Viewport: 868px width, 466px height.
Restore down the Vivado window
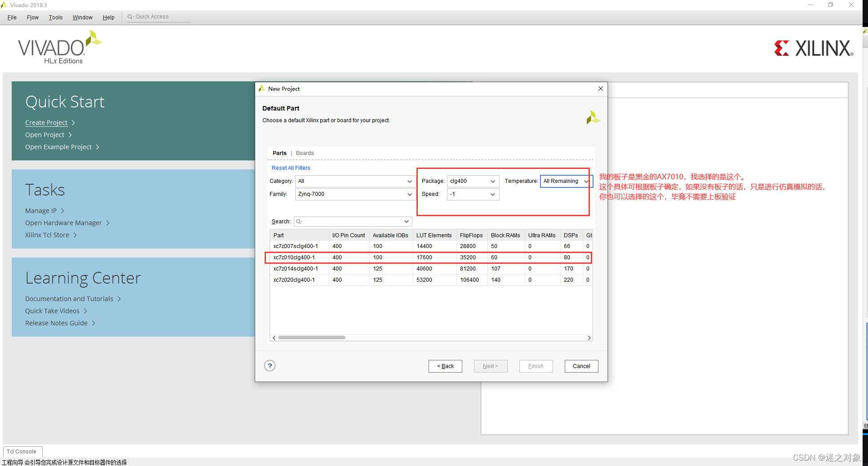[831, 5]
